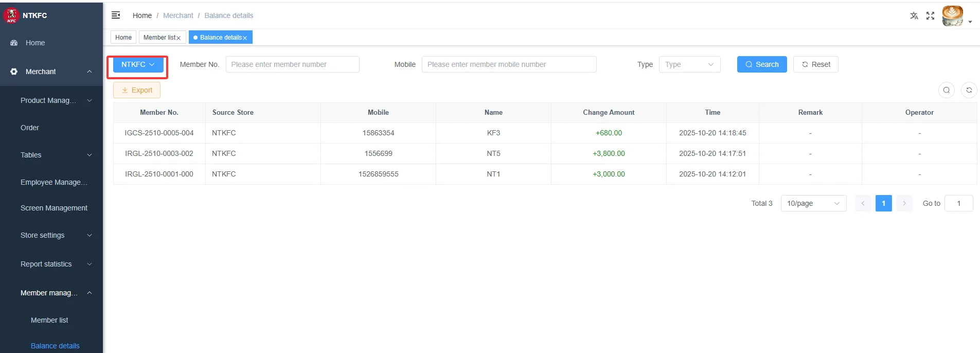Change the 10/page size selector
The image size is (980, 353).
pyautogui.click(x=813, y=203)
